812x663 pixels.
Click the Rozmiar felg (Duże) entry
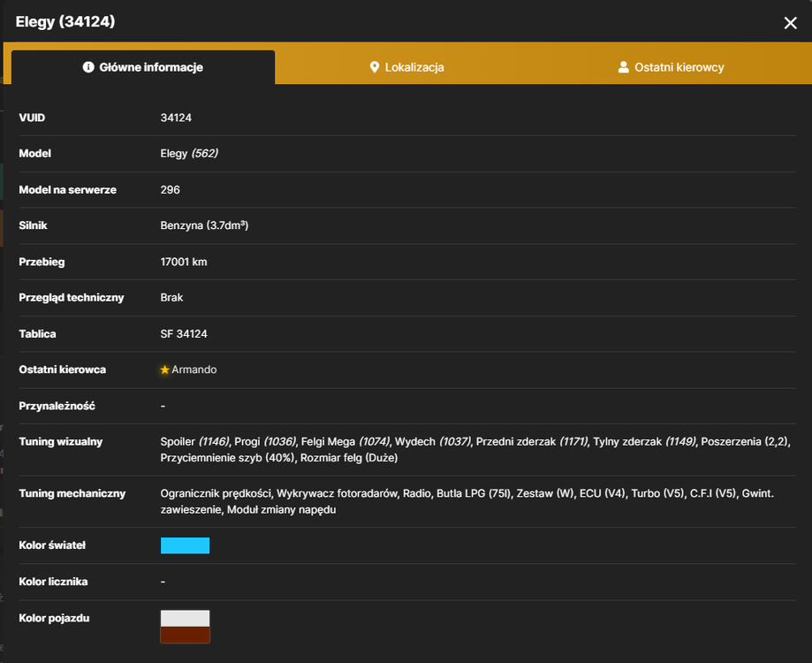click(349, 458)
